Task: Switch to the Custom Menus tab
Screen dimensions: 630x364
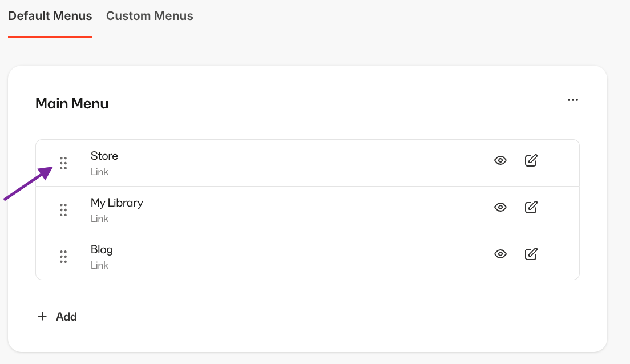Action: pos(150,16)
